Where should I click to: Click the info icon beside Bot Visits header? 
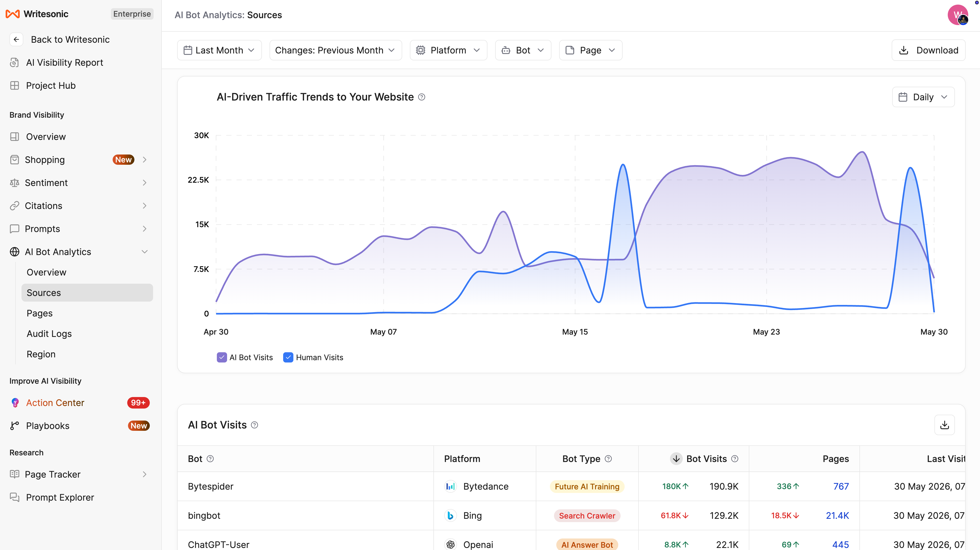(735, 459)
